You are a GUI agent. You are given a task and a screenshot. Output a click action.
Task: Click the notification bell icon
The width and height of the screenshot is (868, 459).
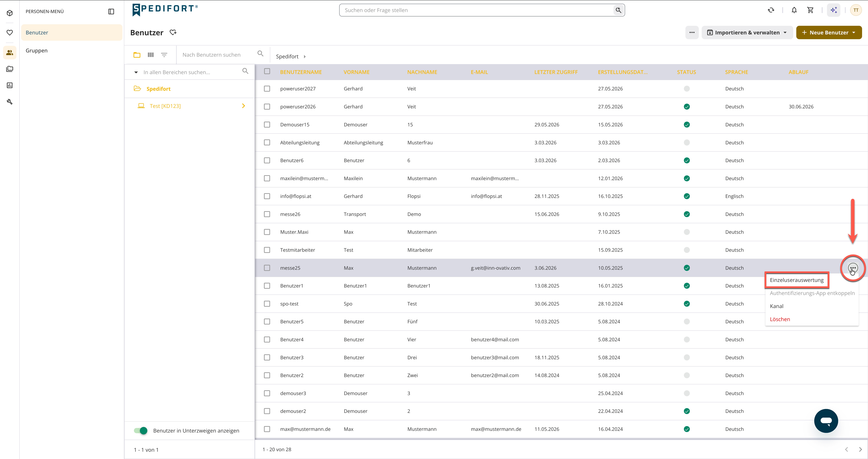(x=794, y=10)
